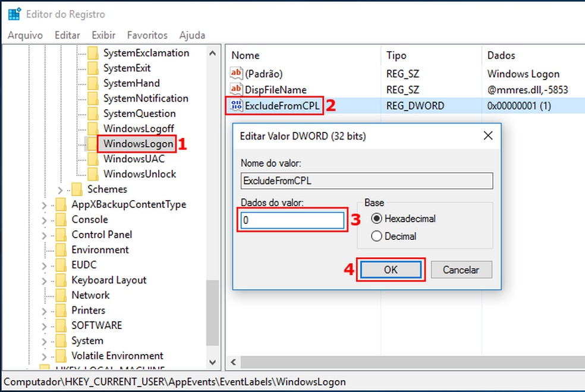Click the folder icon next to Console
The width and height of the screenshot is (585, 392).
click(62, 219)
